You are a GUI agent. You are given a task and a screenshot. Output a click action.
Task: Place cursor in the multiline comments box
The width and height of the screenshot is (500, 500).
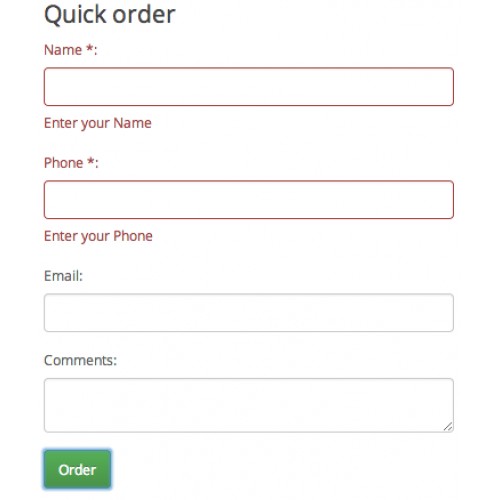(249, 405)
